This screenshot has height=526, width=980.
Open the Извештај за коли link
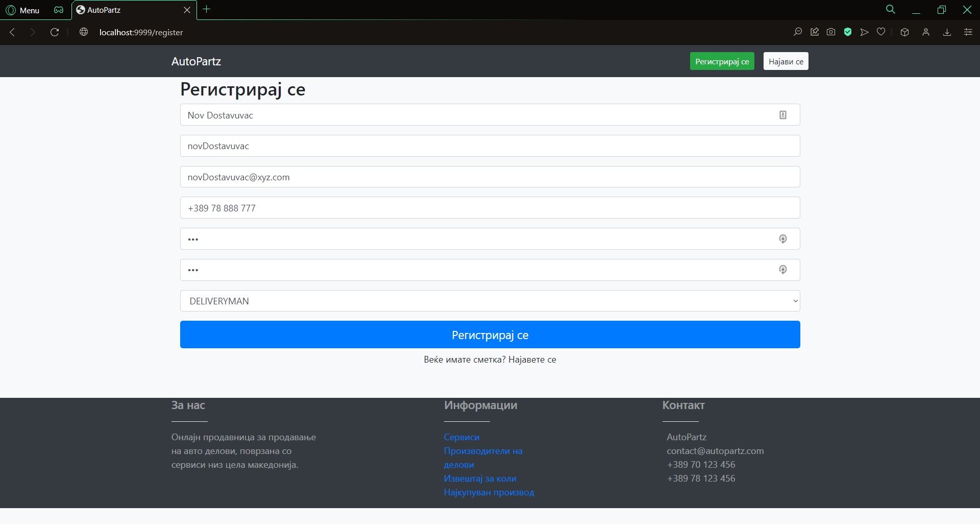click(480, 479)
